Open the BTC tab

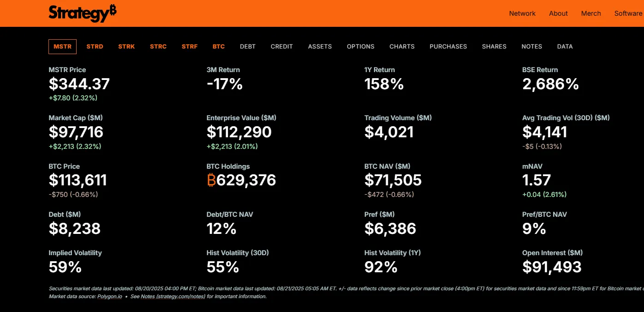point(218,47)
